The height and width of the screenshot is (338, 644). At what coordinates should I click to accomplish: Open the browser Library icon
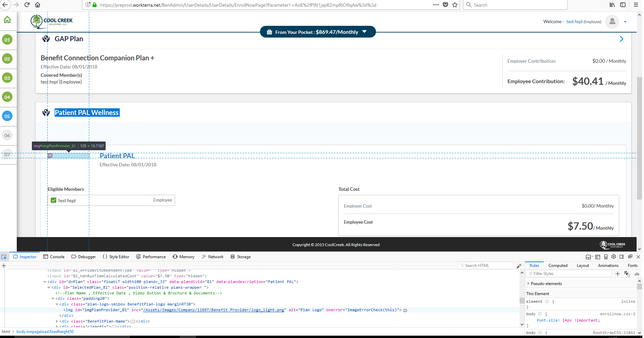[x=612, y=5]
